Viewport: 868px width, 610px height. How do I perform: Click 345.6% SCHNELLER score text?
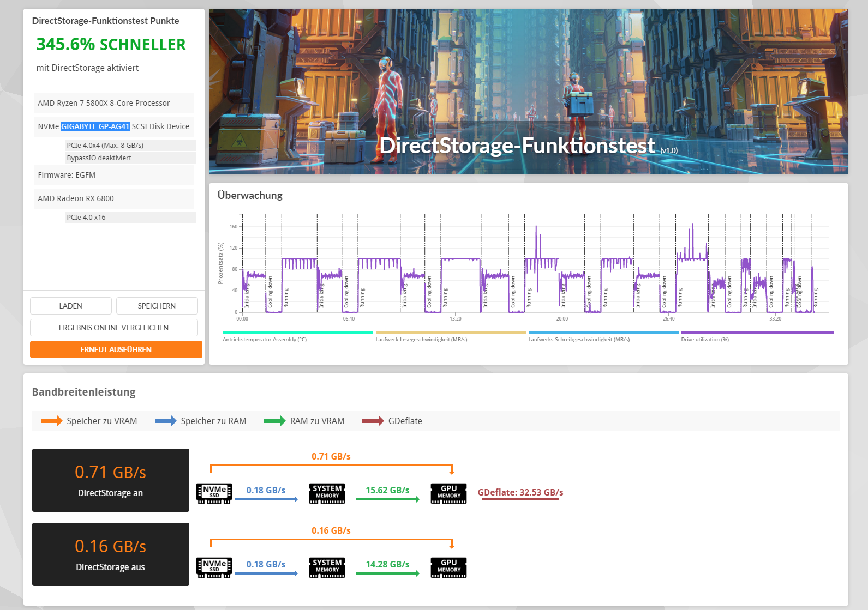111,45
